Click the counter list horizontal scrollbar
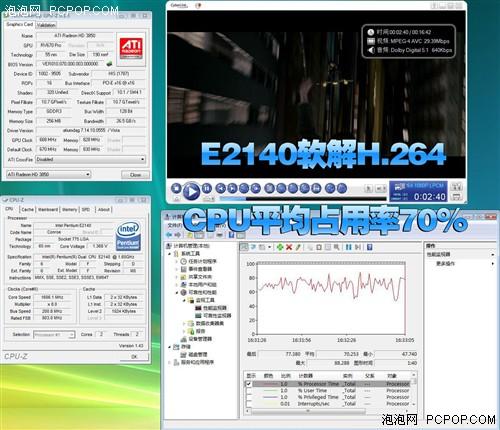Image resolution: width=500 pixels, height=430 pixels. (x=307, y=411)
